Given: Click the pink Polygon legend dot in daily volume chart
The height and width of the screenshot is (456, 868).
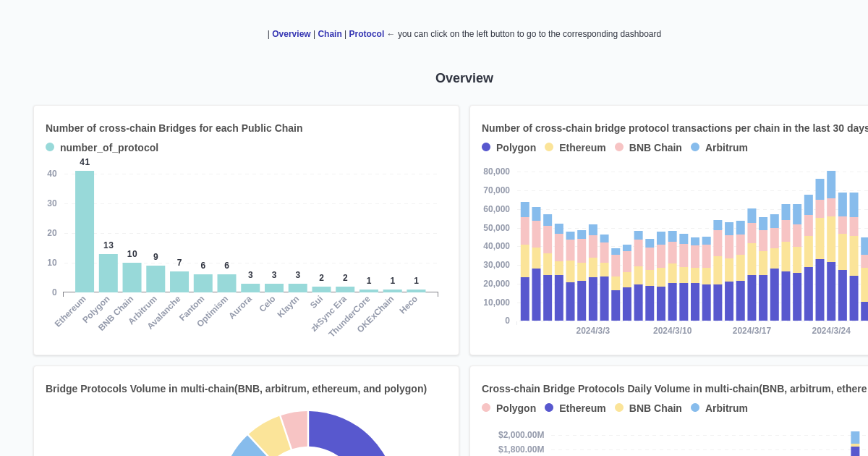Looking at the screenshot, I should coord(485,408).
